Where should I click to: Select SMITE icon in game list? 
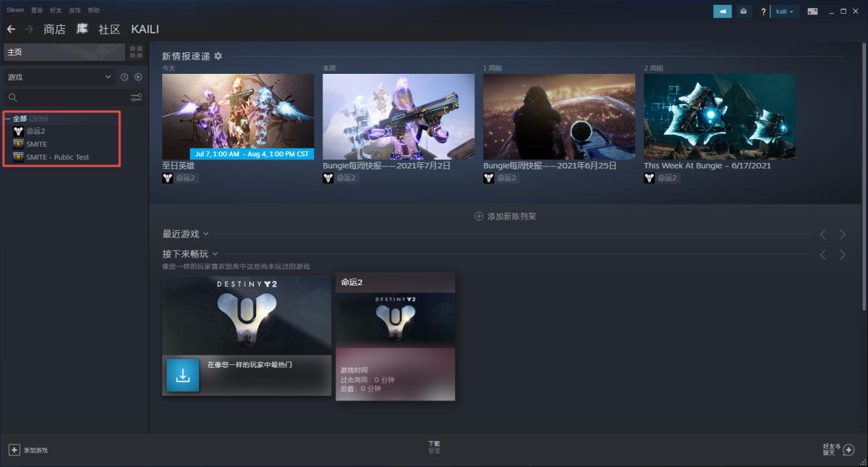pos(18,144)
